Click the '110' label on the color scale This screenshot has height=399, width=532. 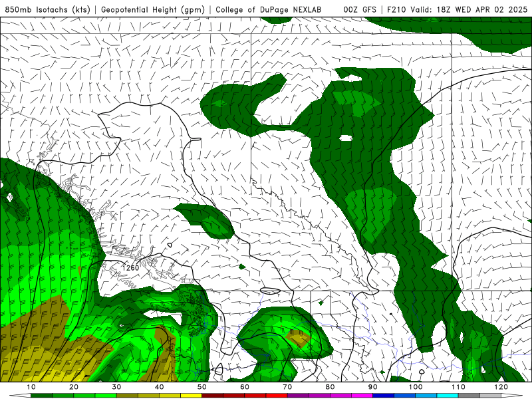458,387
